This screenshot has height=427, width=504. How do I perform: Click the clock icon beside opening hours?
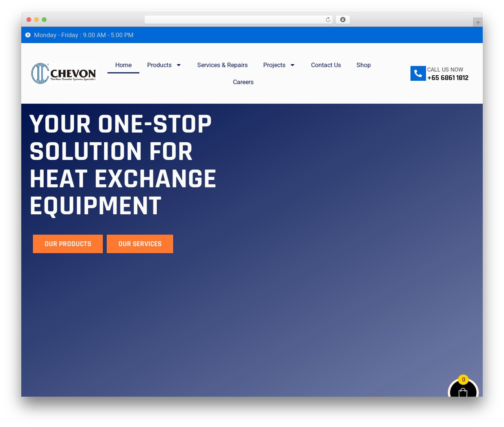click(x=28, y=35)
